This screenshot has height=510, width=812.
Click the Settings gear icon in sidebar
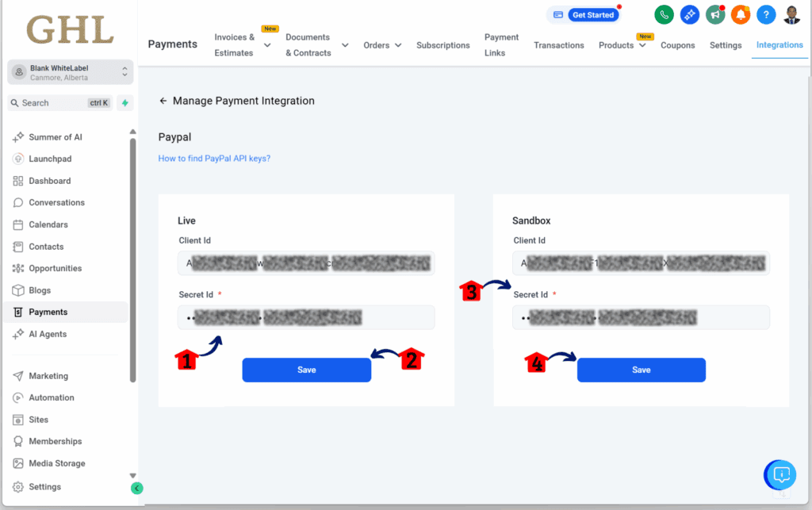coord(18,487)
